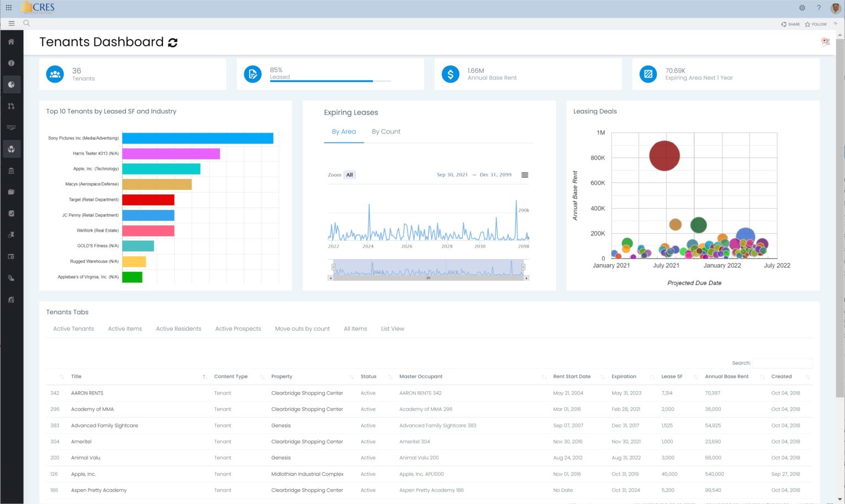The image size is (845, 504).
Task: Sort table by Status column
Action: tap(369, 376)
